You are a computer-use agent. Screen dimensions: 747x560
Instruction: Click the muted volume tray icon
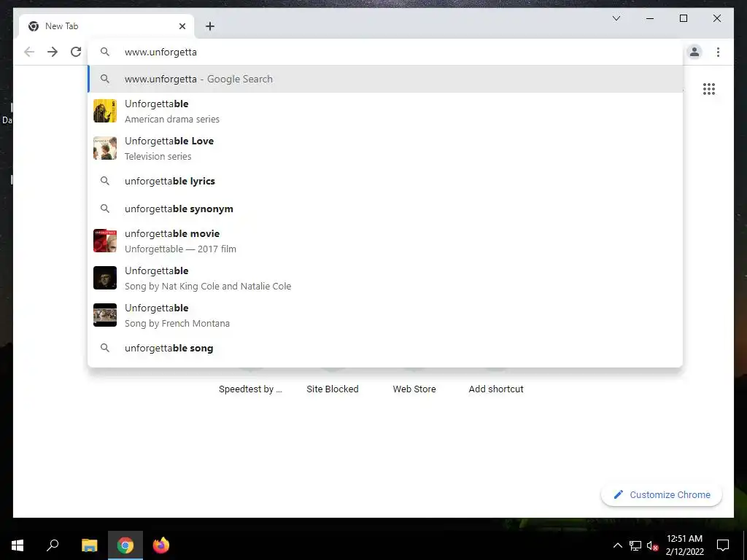point(652,545)
